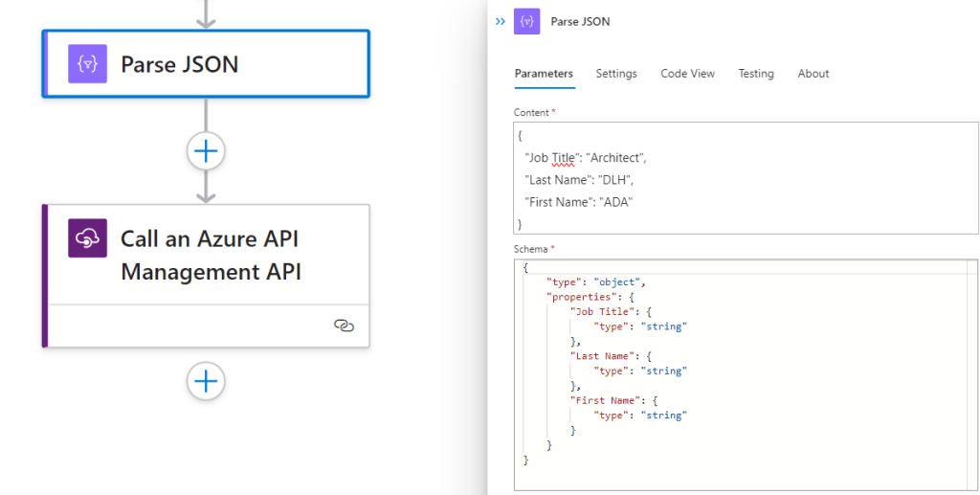Image resolution: width=980 pixels, height=495 pixels.
Task: Click the "type": "object" line in Schema
Action: tap(596, 282)
